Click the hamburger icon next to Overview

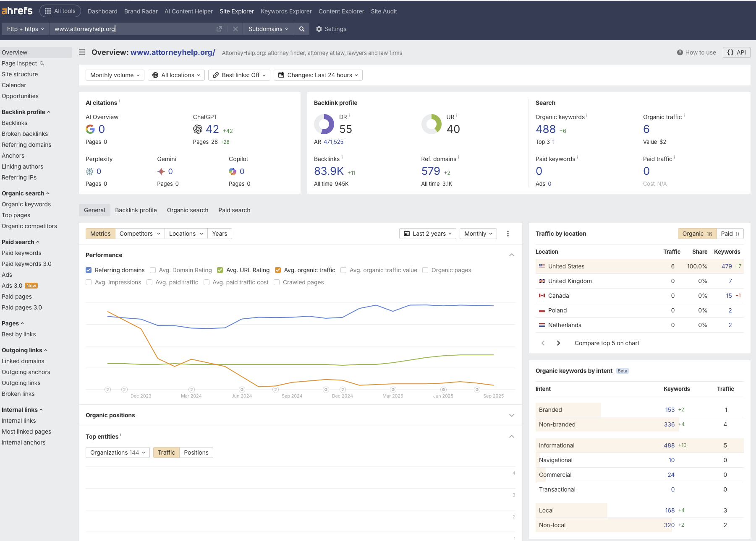81,52
